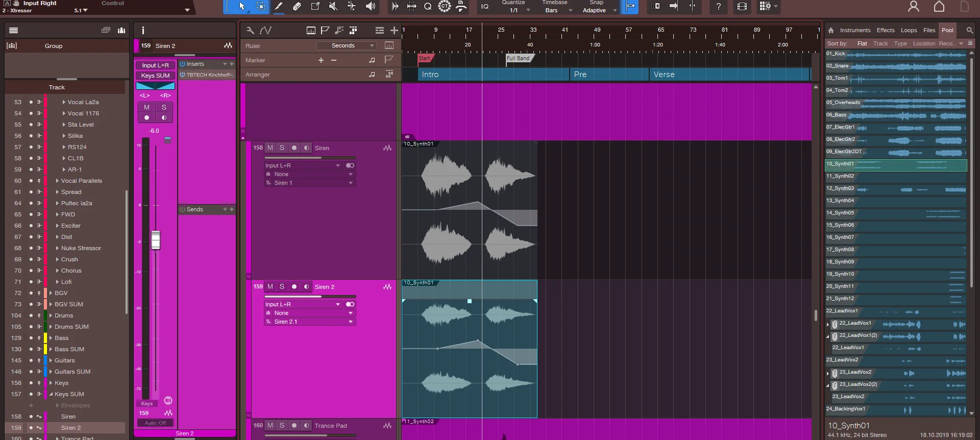The width and height of the screenshot is (980, 440).
Task: Sort pool by Track
Action: coord(880,43)
